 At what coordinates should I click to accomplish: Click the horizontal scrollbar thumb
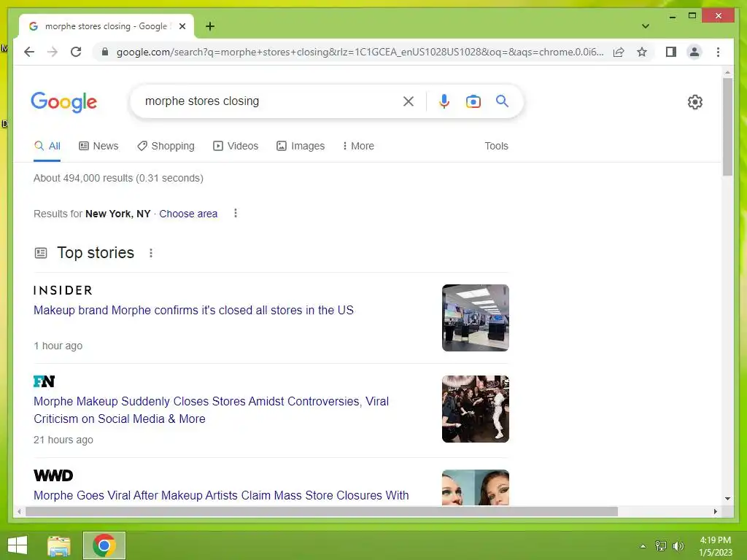pyautogui.click(x=322, y=512)
